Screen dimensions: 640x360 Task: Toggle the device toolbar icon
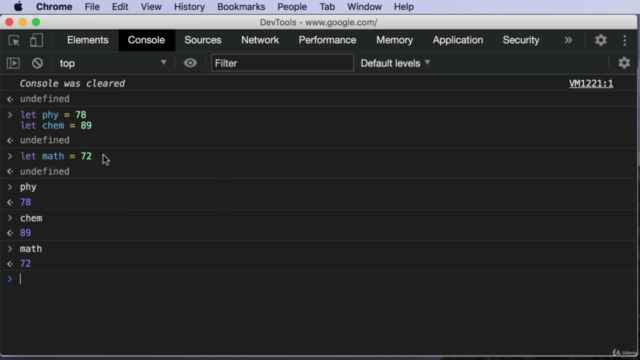[x=36, y=40]
